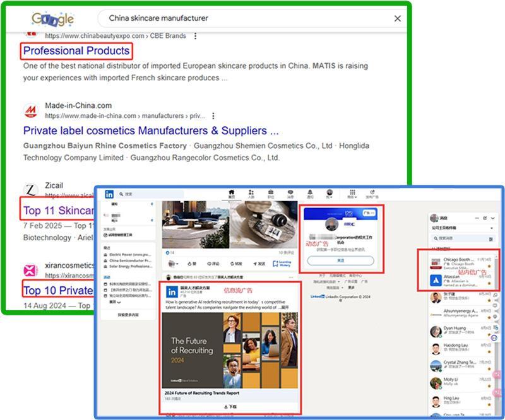Click the LinkedIn logo in top-left

click(109, 194)
